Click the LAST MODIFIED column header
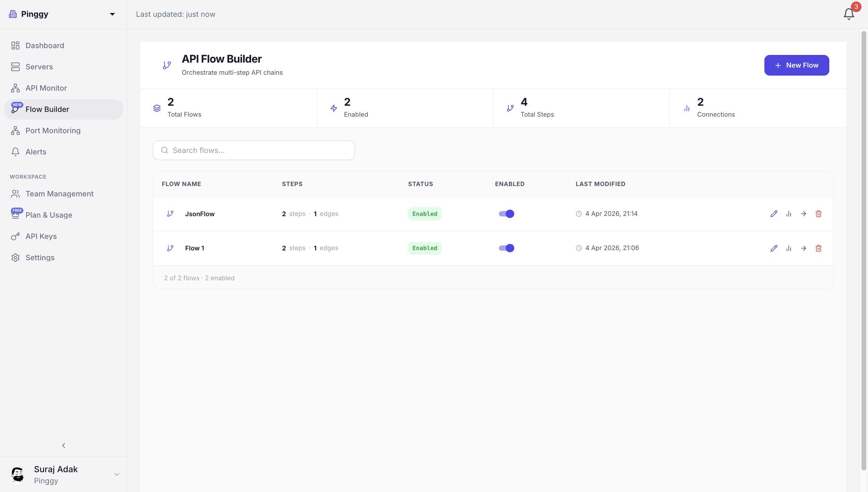 pos(601,184)
